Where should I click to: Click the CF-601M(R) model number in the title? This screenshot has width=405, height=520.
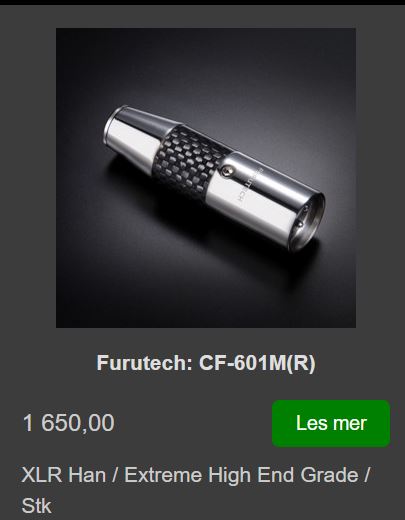[257, 363]
